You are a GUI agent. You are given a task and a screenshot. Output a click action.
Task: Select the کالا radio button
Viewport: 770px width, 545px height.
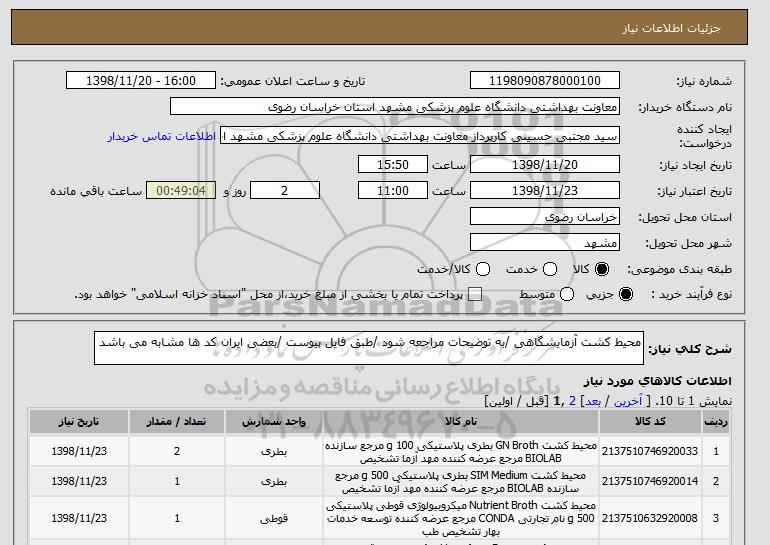point(602,269)
